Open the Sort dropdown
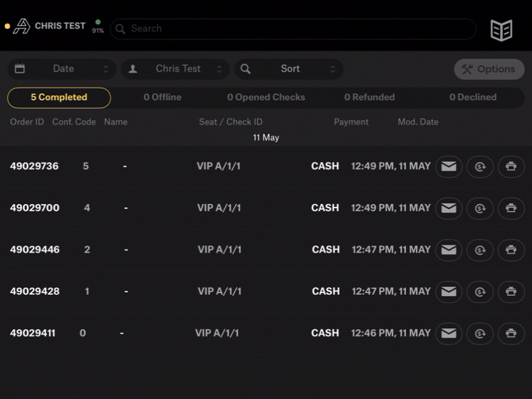Image resolution: width=532 pixels, height=399 pixels. [289, 69]
